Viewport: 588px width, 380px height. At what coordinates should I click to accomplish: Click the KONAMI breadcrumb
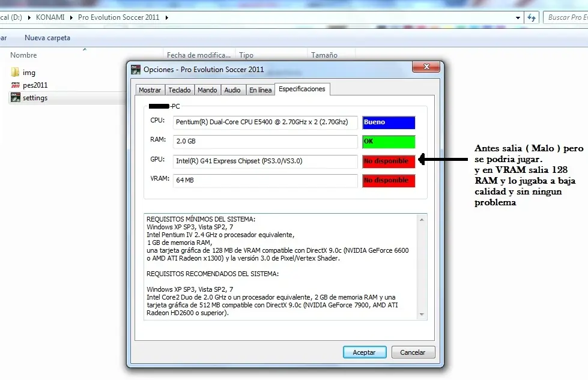50,17
